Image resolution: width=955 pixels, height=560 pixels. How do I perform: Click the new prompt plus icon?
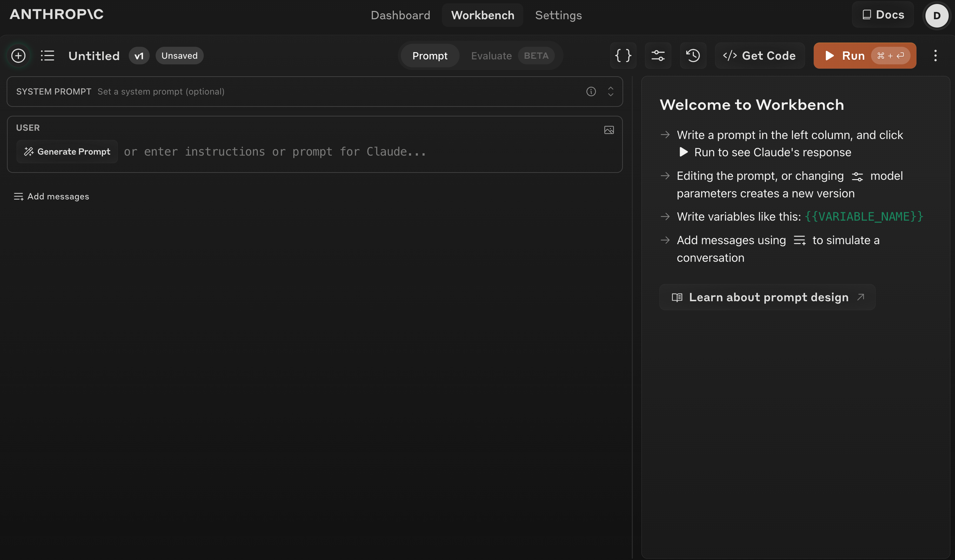pyautogui.click(x=18, y=56)
